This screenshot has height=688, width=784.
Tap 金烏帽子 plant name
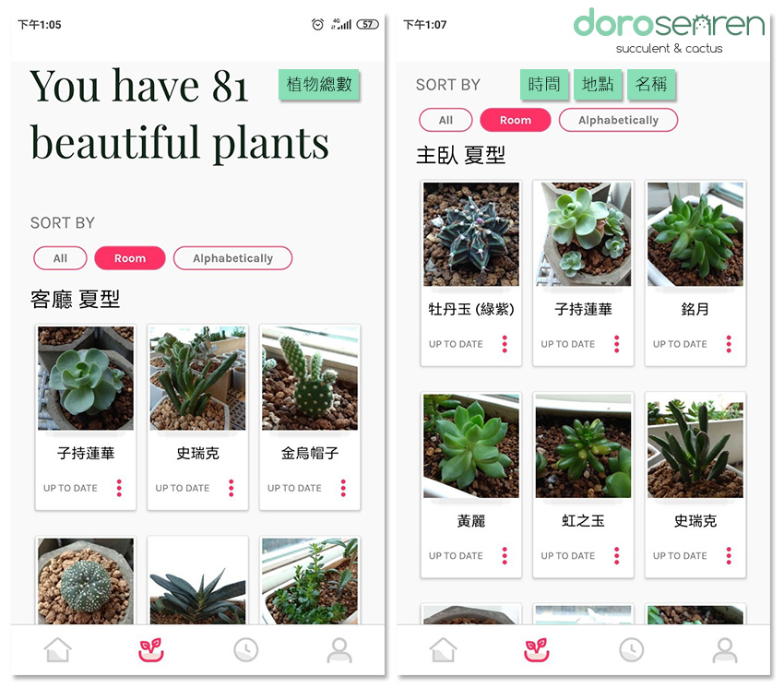click(310, 453)
